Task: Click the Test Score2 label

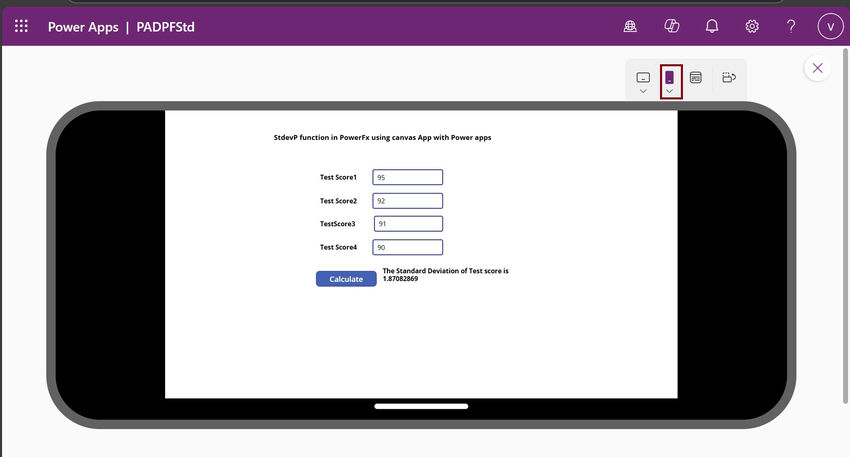Action: point(338,201)
